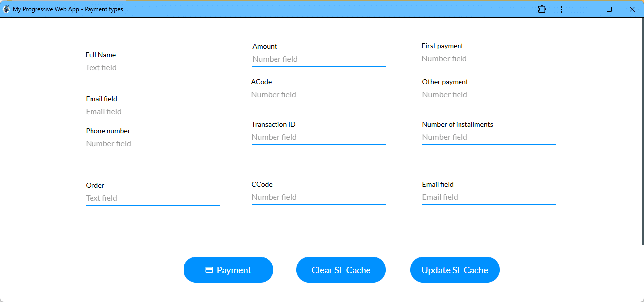This screenshot has height=302, width=644.
Task: Maximize the app window
Action: [609, 9]
